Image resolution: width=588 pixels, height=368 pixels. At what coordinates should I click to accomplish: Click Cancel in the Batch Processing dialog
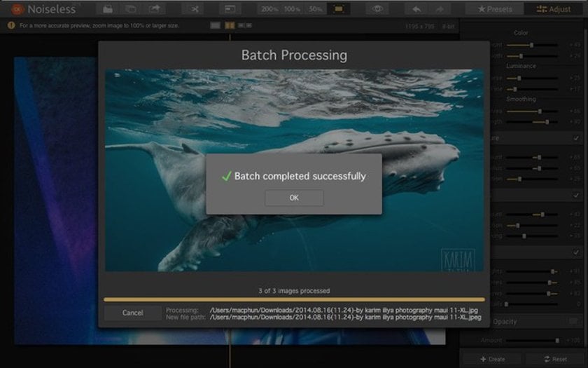pyautogui.click(x=132, y=313)
